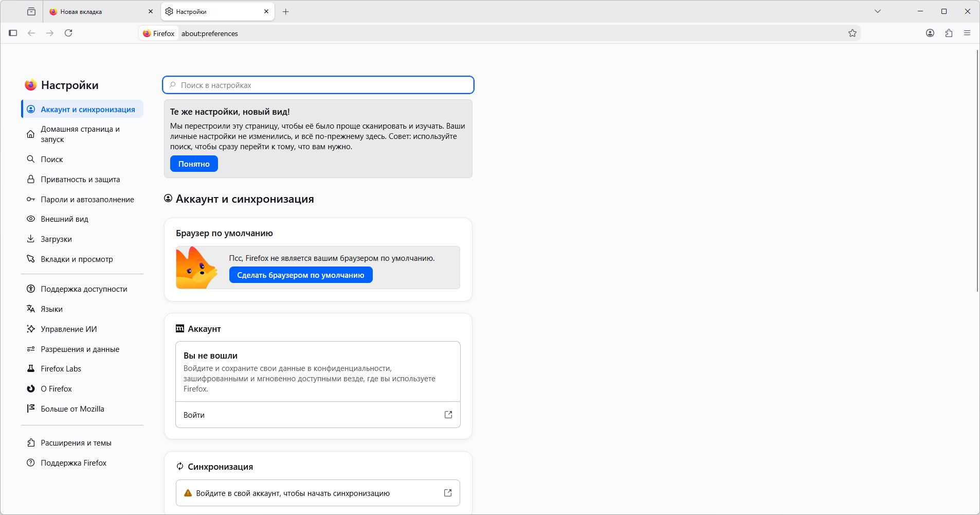Click the sync arrows icon beside Синхронизация

click(x=180, y=467)
